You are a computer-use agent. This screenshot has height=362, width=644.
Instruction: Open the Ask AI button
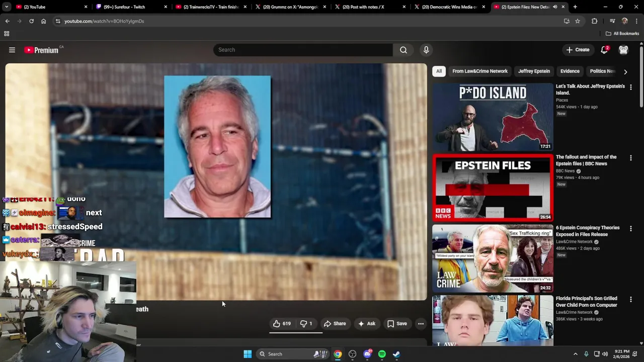367,324
